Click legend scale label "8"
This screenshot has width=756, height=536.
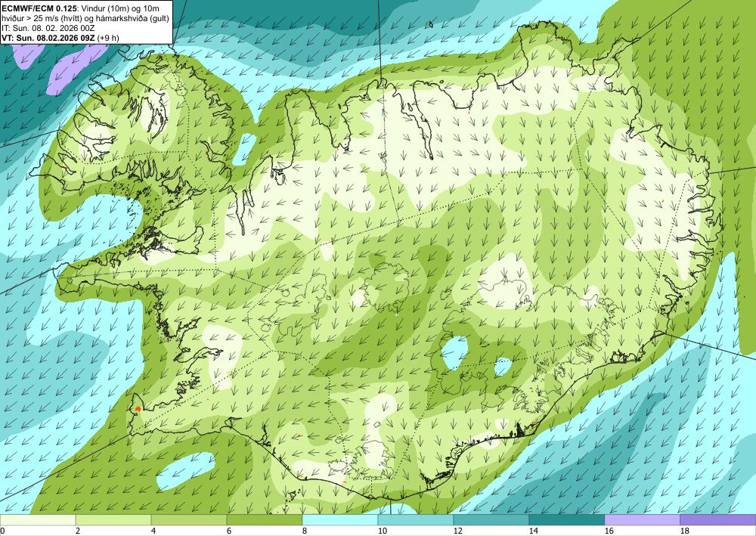pyautogui.click(x=304, y=531)
